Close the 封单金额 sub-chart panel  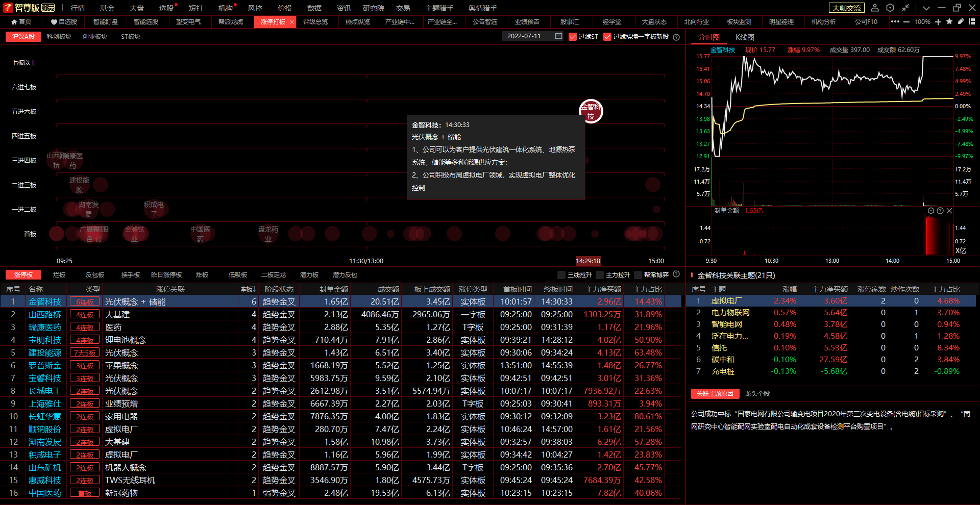click(x=949, y=211)
